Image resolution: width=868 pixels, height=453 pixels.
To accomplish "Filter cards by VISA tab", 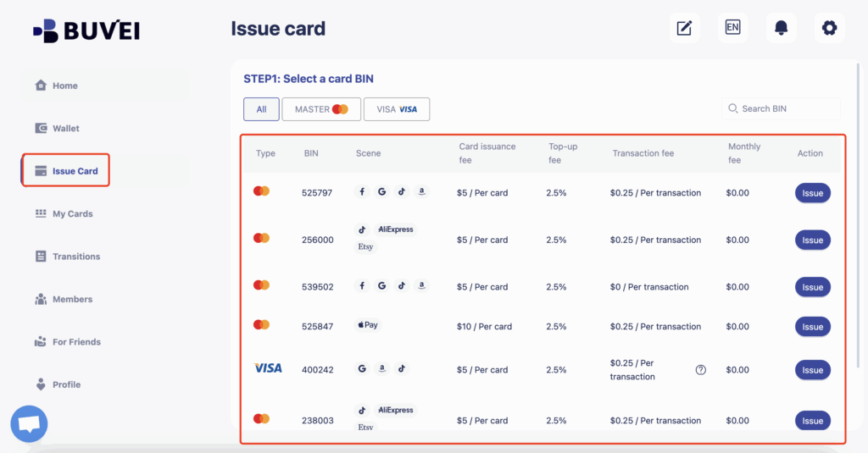I will pyautogui.click(x=397, y=109).
